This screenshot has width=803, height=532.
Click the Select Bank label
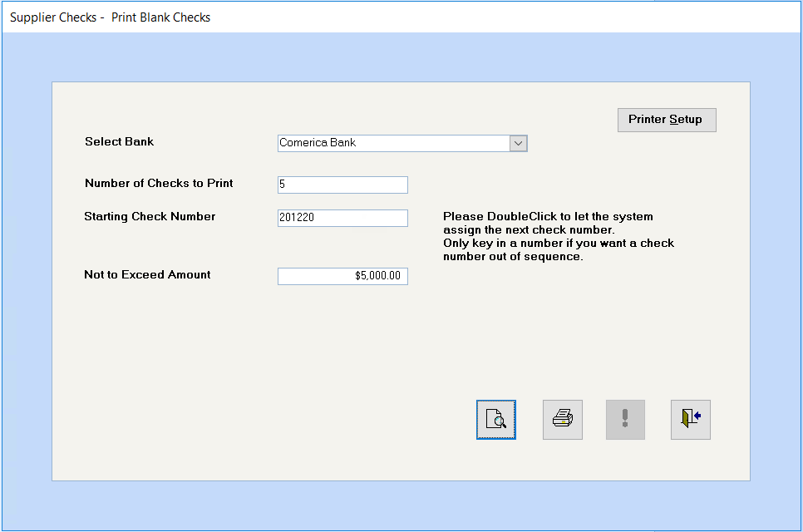119,141
